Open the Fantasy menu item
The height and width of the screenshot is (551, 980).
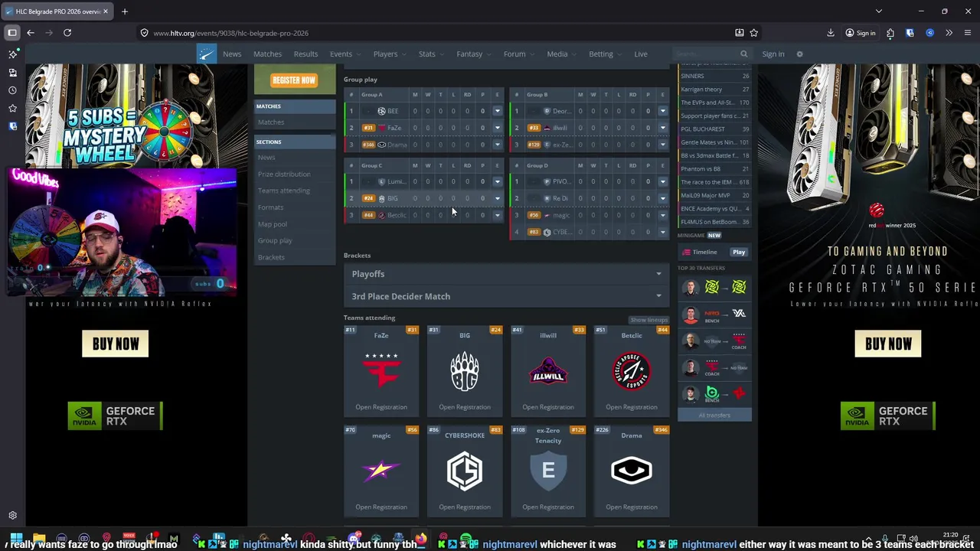(x=472, y=54)
